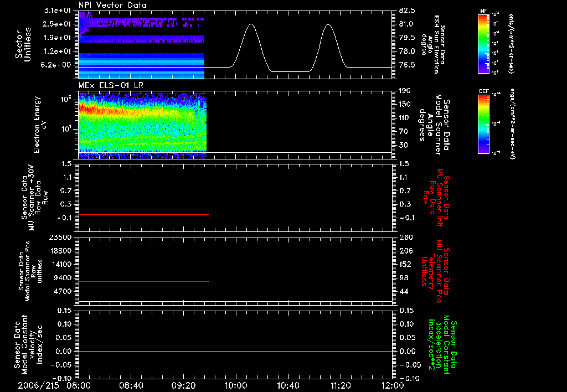The height and width of the screenshot is (392, 567).
Task: Click the "MU Scanner +30V Raw Data" label
Action: [x=34, y=198]
